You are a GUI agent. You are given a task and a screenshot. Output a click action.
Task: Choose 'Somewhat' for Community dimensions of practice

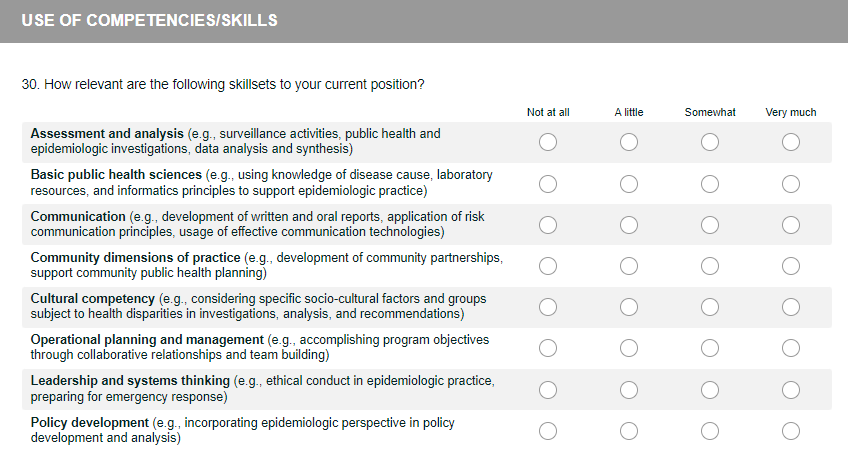click(x=710, y=265)
